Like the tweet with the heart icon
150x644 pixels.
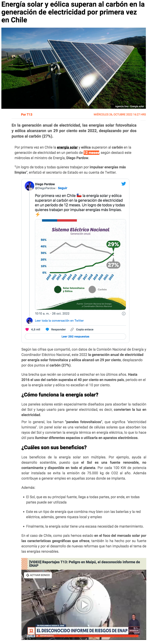(x=27, y=329)
